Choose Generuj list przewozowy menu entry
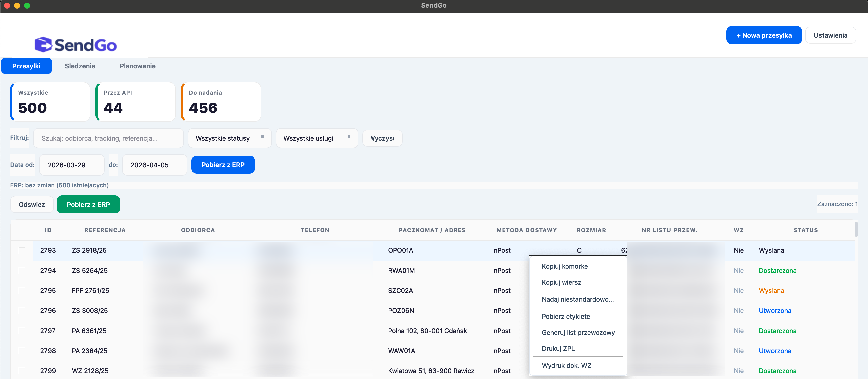The width and height of the screenshot is (868, 379). (578, 333)
